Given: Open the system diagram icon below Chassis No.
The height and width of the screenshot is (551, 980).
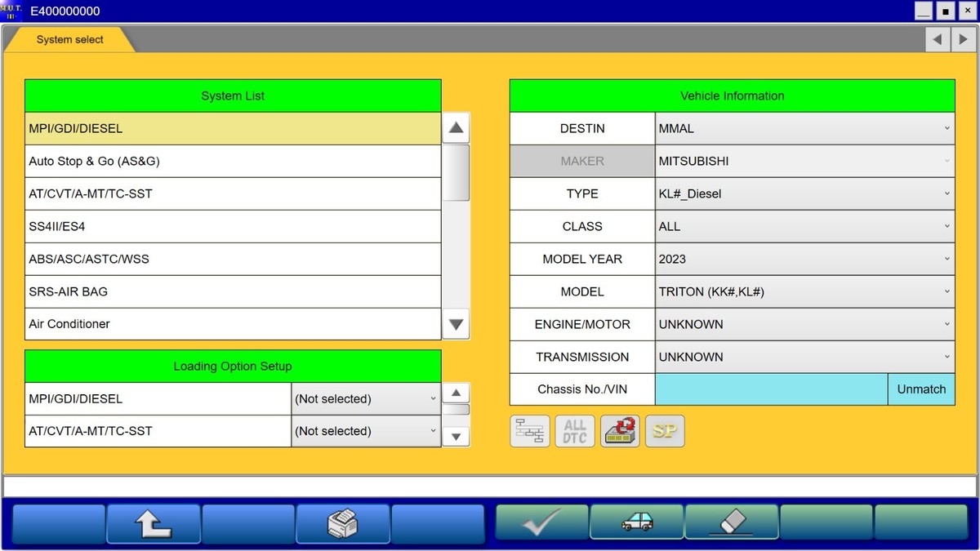Looking at the screenshot, I should tap(530, 431).
